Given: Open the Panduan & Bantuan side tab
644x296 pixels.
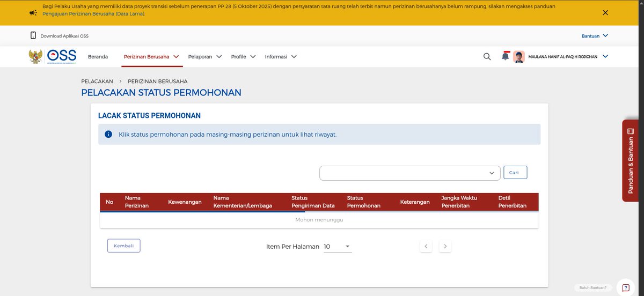Looking at the screenshot, I should [x=631, y=161].
